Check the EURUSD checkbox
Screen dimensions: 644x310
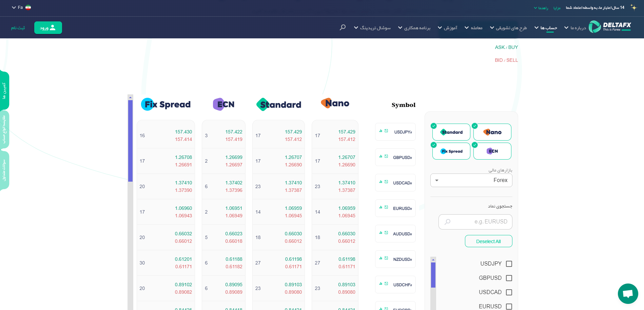(x=509, y=307)
